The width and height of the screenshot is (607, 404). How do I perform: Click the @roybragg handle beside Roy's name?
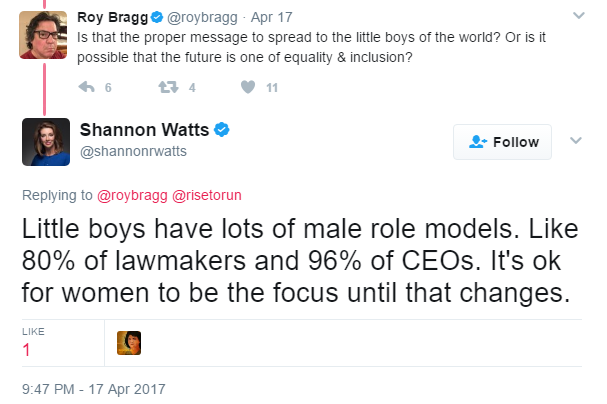coord(202,17)
